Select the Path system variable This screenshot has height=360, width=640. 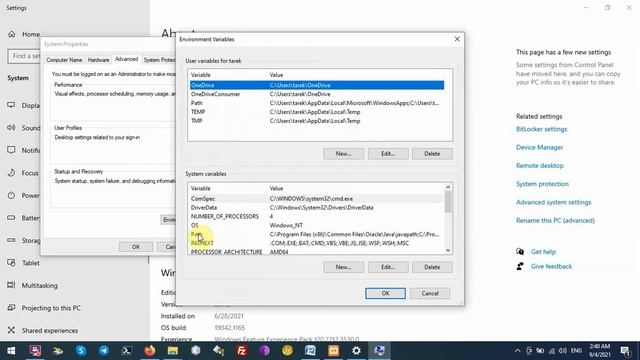[x=317, y=234]
